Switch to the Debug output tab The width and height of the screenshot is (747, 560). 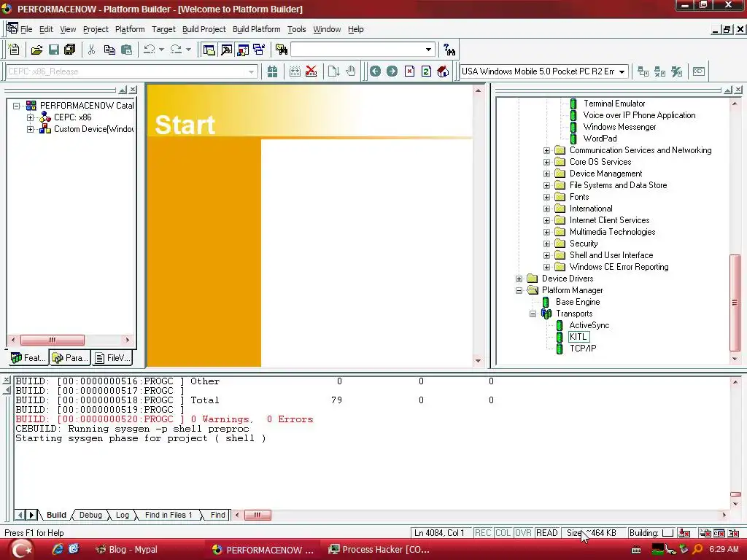click(x=90, y=515)
